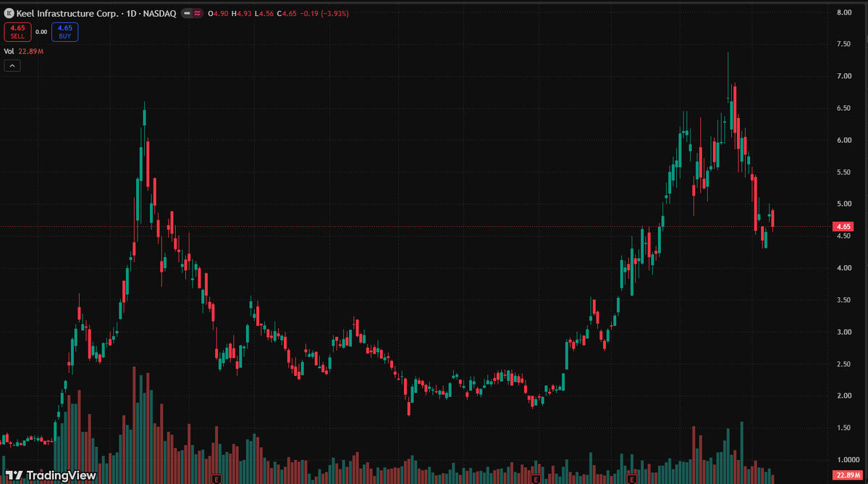Click the 4.00 price axis label
The height and width of the screenshot is (484, 868).
pyautogui.click(x=844, y=268)
